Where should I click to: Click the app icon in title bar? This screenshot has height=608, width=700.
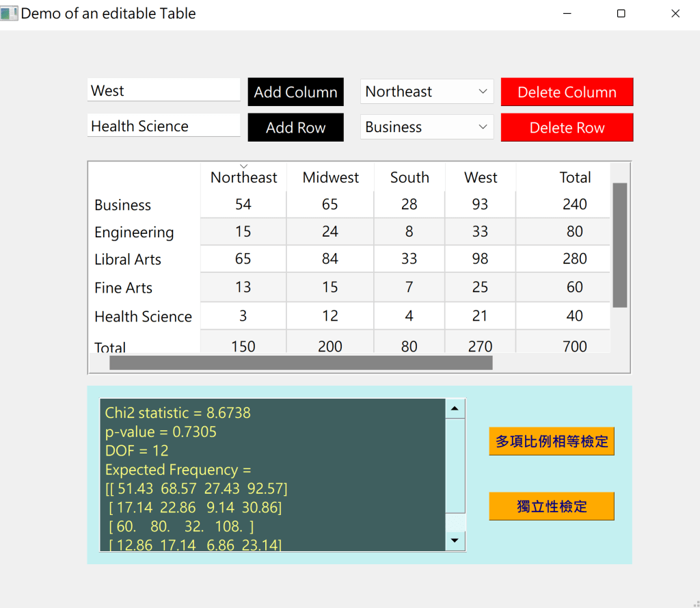(9, 14)
